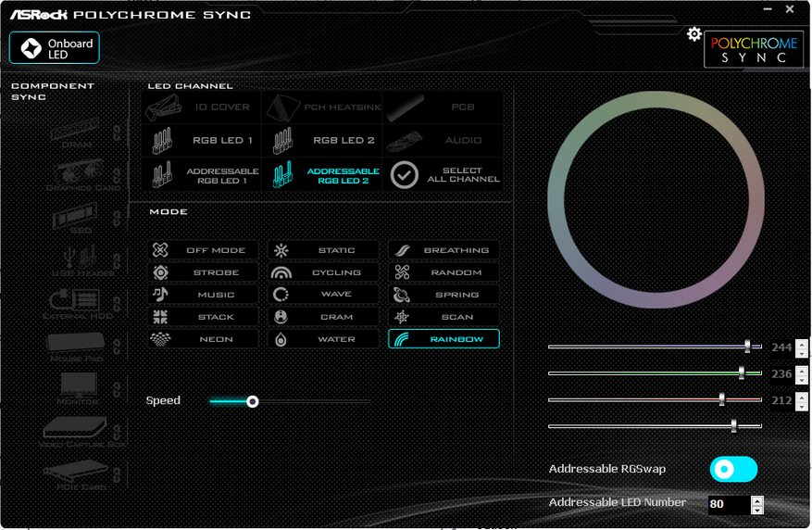
Task: Click the Addressable LED Number field
Action: pyautogui.click(x=730, y=504)
